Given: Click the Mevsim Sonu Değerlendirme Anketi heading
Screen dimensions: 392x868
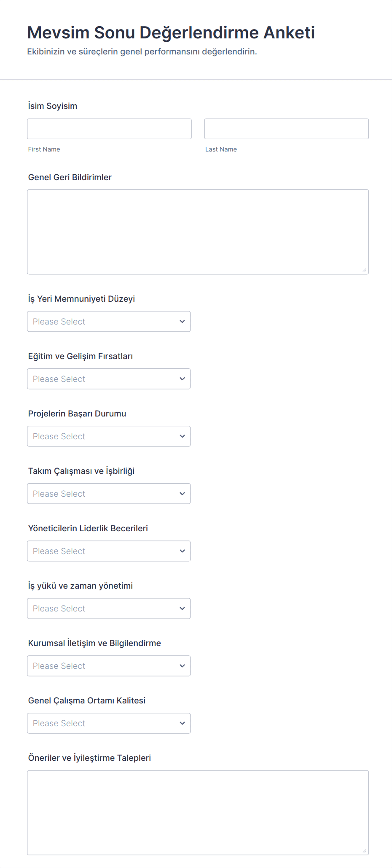Looking at the screenshot, I should tap(171, 32).
